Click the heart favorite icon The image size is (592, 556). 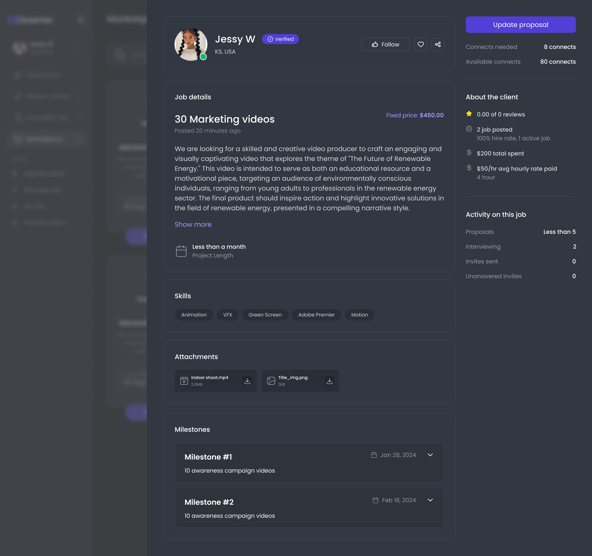pyautogui.click(x=421, y=45)
